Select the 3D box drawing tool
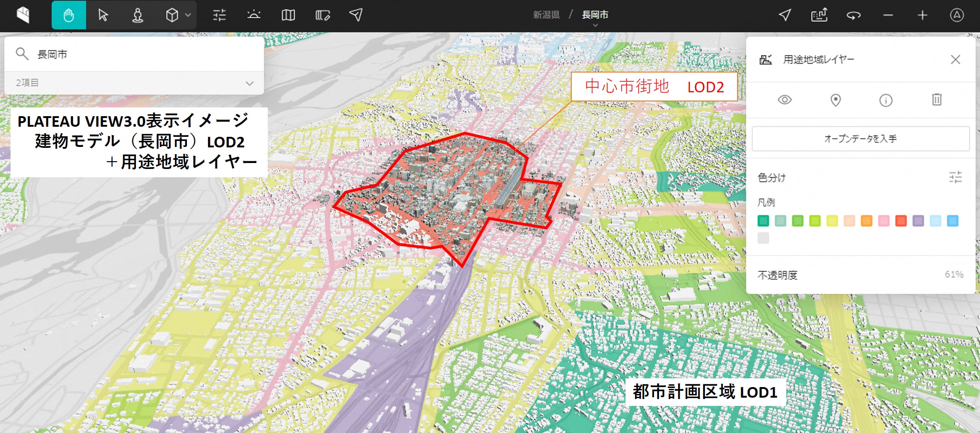980x433 pixels. [172, 15]
